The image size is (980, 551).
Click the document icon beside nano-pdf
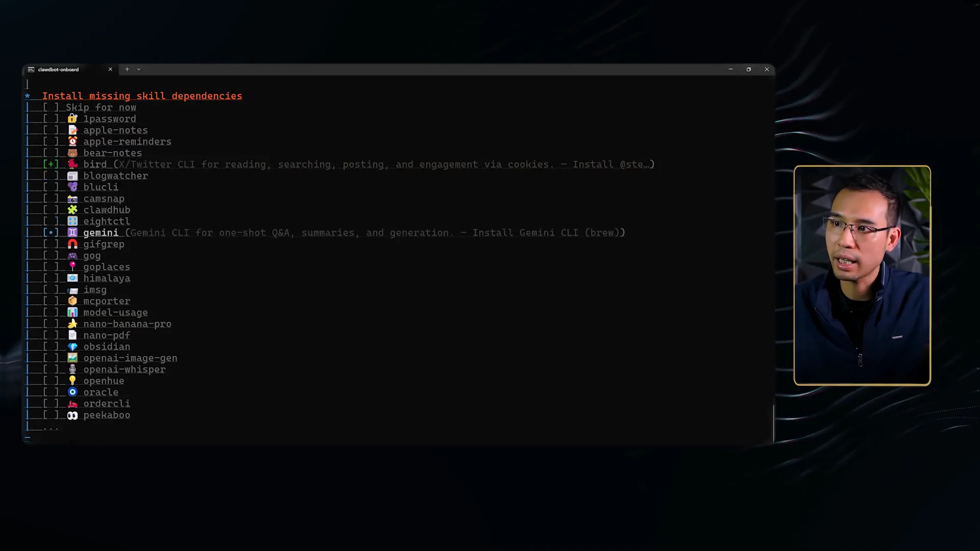pos(72,335)
